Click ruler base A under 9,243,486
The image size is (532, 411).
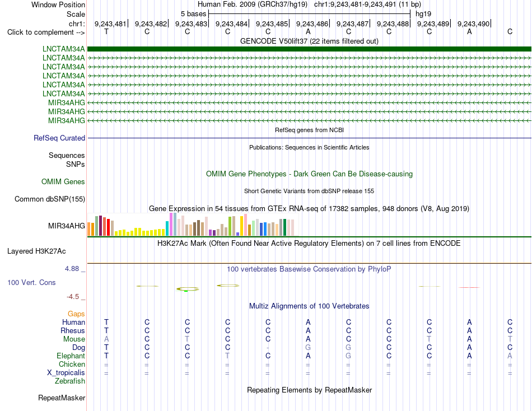[x=308, y=31]
